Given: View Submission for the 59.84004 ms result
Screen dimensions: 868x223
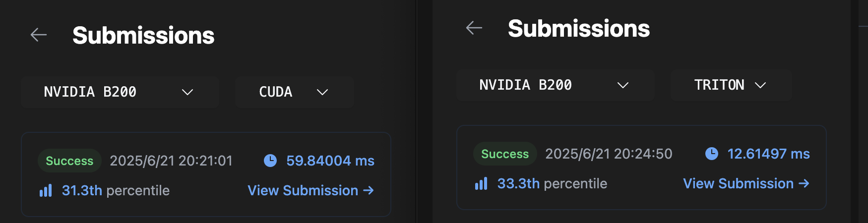Looking at the screenshot, I should [x=310, y=190].
